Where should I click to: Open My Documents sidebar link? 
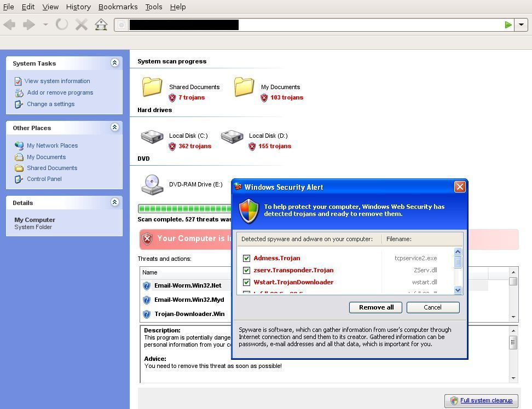click(x=47, y=157)
